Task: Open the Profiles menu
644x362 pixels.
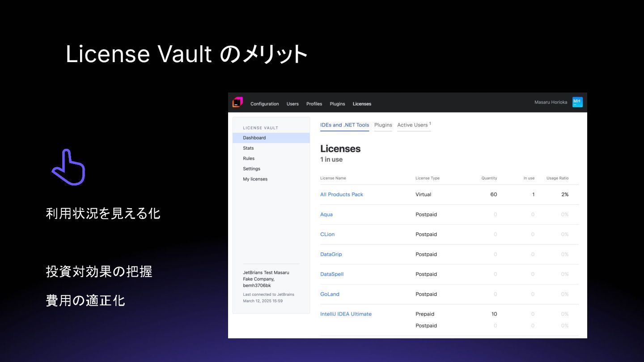Action: click(314, 104)
